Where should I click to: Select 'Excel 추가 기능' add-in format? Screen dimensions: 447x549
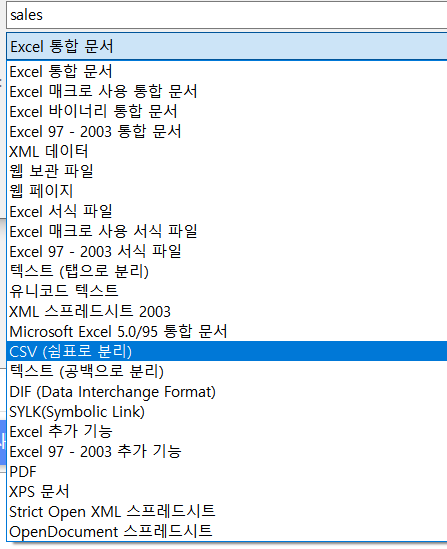(x=226, y=431)
